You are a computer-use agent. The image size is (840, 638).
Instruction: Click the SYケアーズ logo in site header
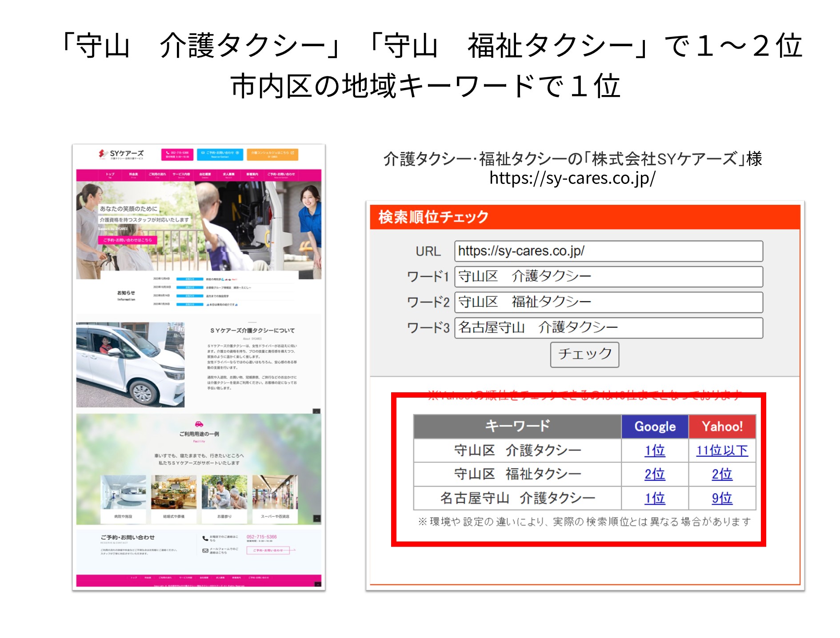[x=121, y=154]
